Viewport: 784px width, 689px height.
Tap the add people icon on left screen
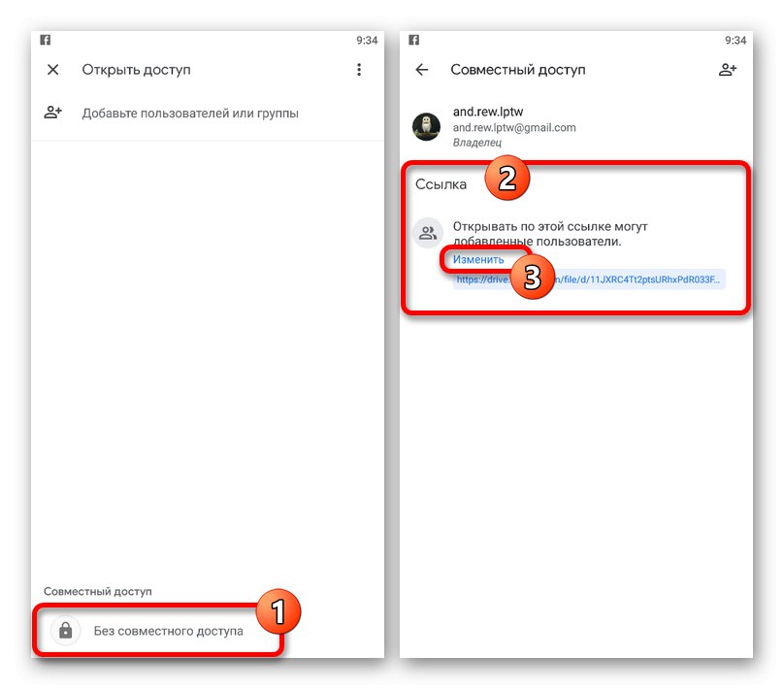pyautogui.click(x=52, y=113)
